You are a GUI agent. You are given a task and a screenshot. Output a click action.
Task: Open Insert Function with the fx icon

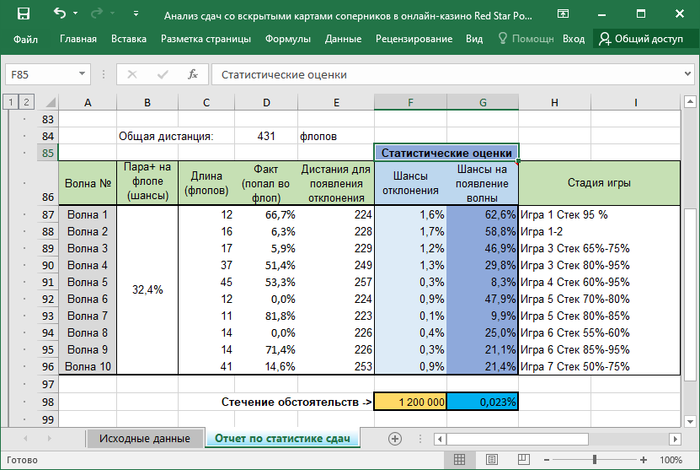click(x=192, y=74)
